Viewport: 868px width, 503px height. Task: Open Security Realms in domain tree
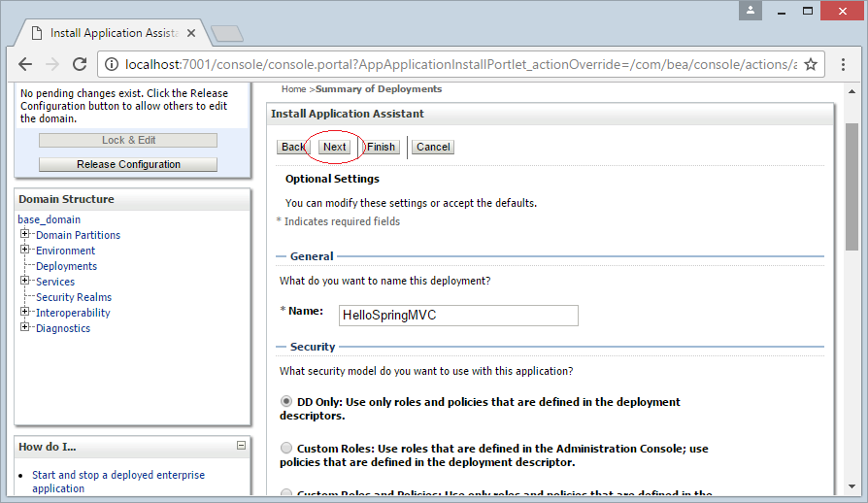(74, 297)
